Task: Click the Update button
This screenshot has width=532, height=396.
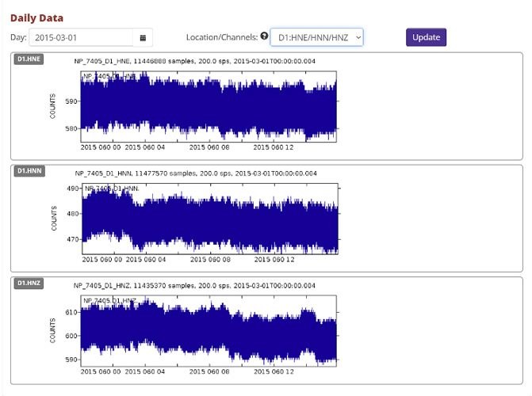Action: 426,37
